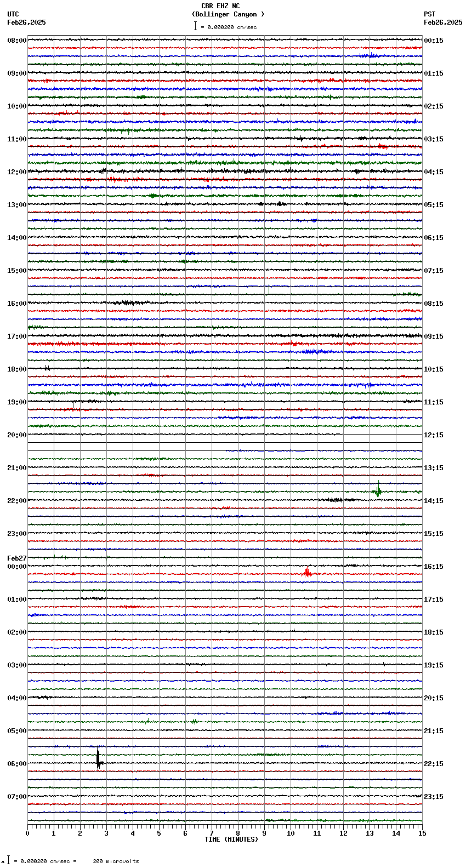
Task: Click the 12 minute axis tick label
Action: 343,833
